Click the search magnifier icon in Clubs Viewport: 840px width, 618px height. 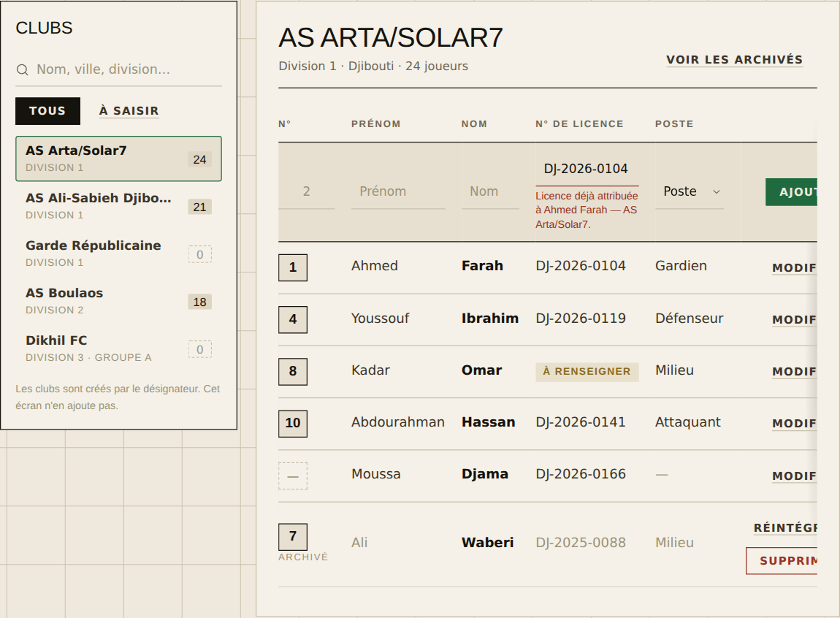pyautogui.click(x=23, y=69)
